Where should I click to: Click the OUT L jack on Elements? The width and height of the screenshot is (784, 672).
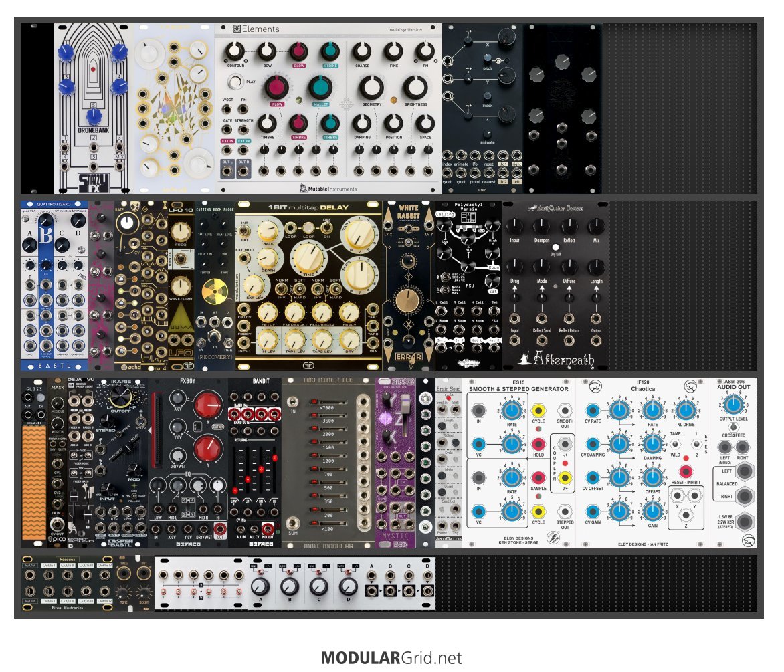tap(227, 171)
